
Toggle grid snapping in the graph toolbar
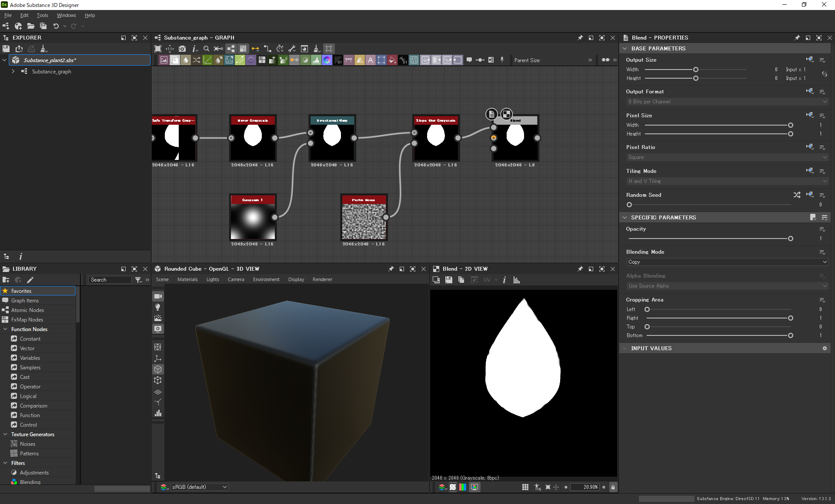pos(329,49)
